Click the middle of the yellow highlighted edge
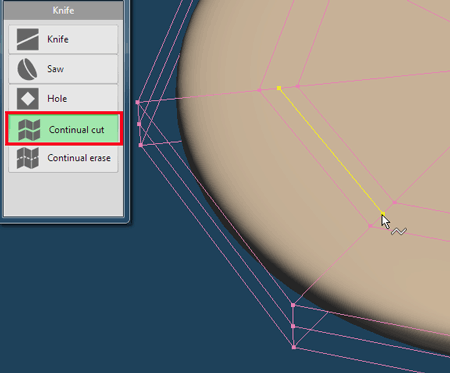450x373 pixels. 331,151
